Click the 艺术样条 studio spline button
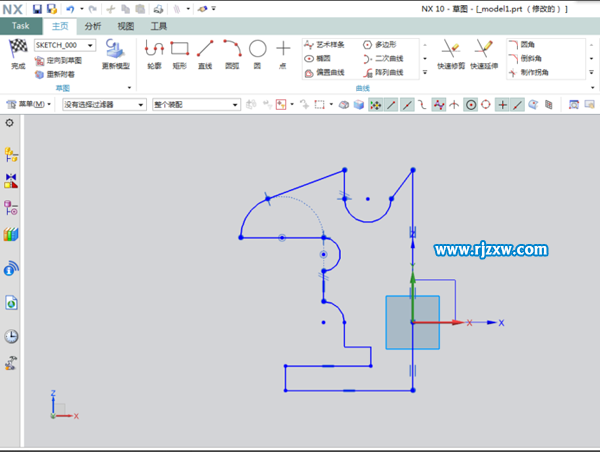Screen dimensions: 600x452 (324, 45)
